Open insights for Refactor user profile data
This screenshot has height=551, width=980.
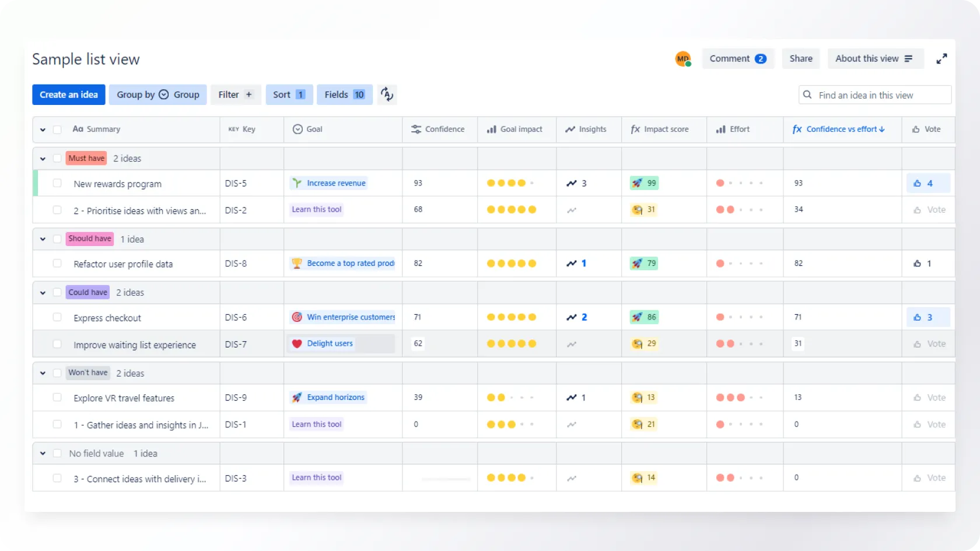point(576,264)
